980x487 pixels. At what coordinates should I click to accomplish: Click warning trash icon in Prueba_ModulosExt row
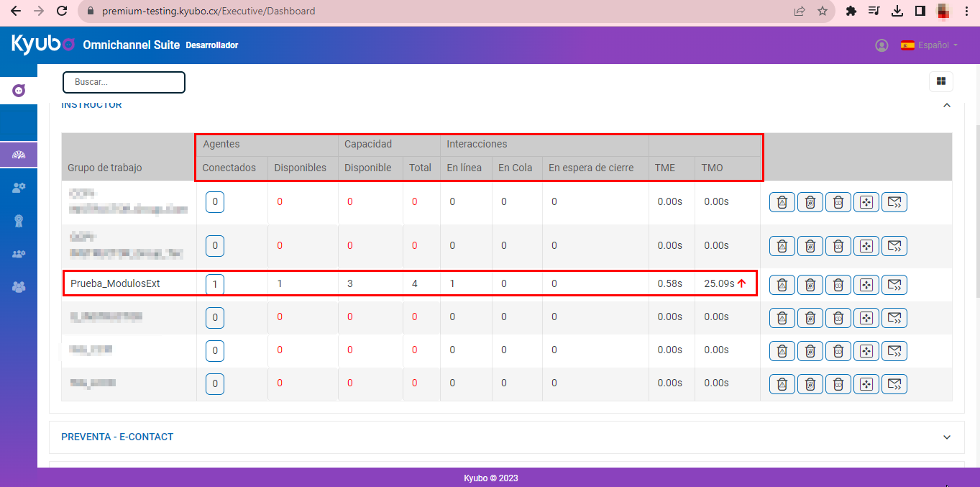click(782, 285)
